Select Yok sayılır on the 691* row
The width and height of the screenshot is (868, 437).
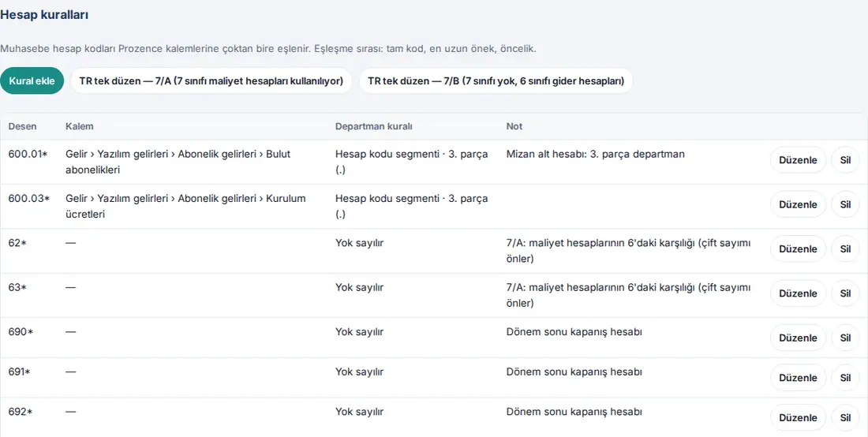point(359,372)
